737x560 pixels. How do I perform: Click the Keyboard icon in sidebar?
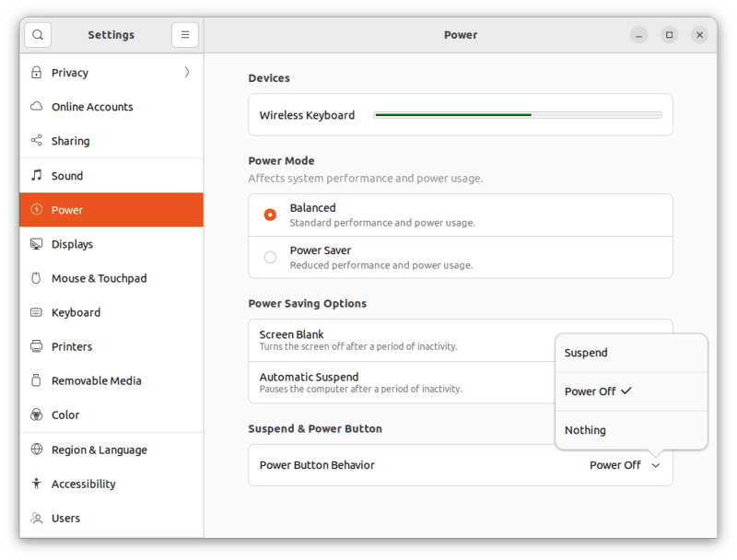click(36, 312)
